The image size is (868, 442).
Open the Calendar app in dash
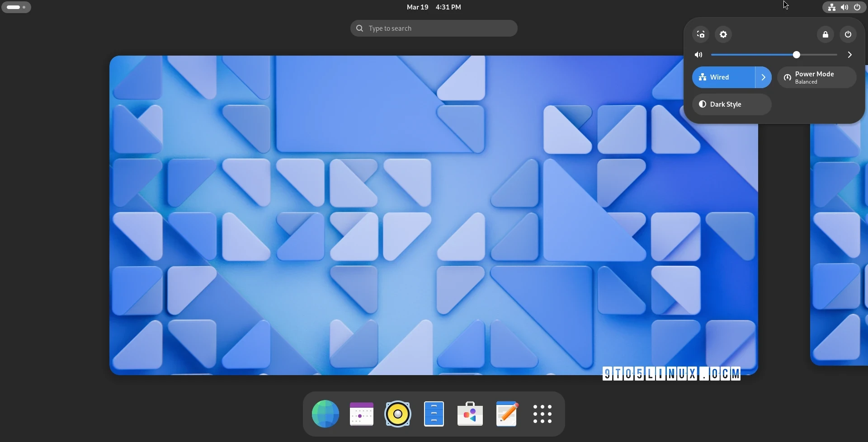point(362,414)
